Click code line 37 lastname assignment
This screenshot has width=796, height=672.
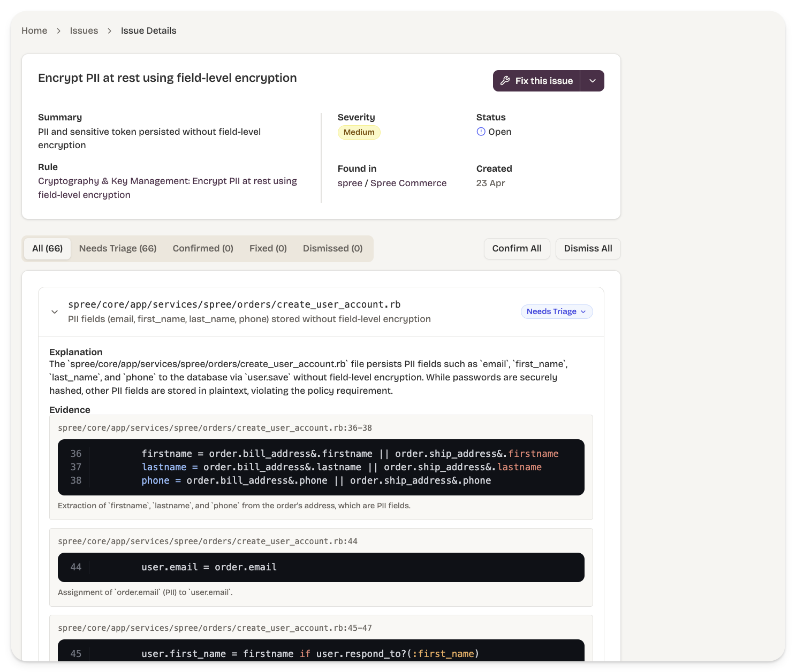tap(342, 467)
